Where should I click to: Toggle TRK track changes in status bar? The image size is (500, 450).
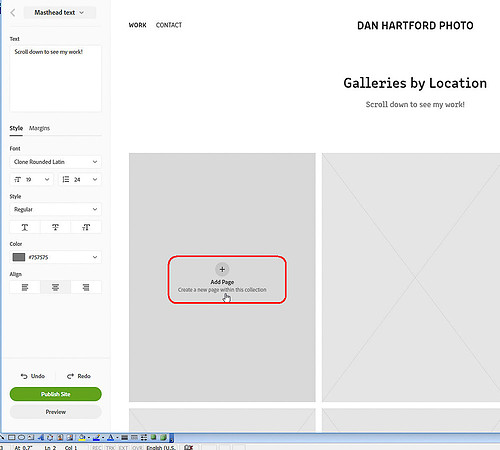pyautogui.click(x=110, y=447)
